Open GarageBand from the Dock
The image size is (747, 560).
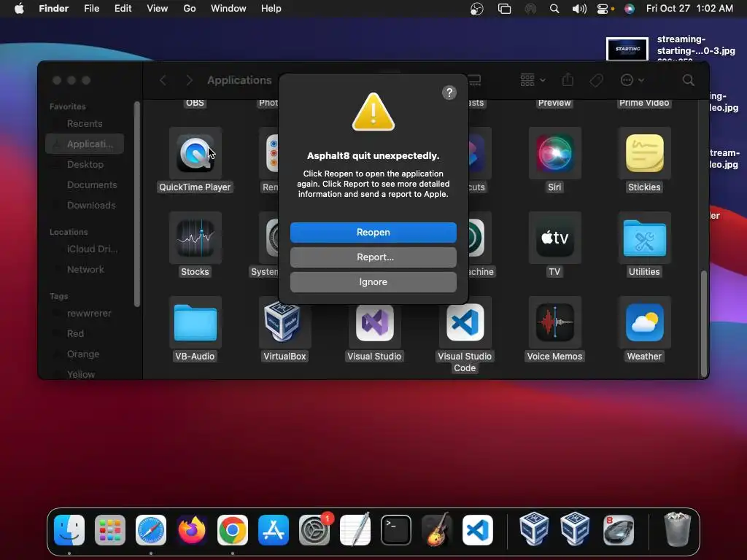tap(437, 529)
